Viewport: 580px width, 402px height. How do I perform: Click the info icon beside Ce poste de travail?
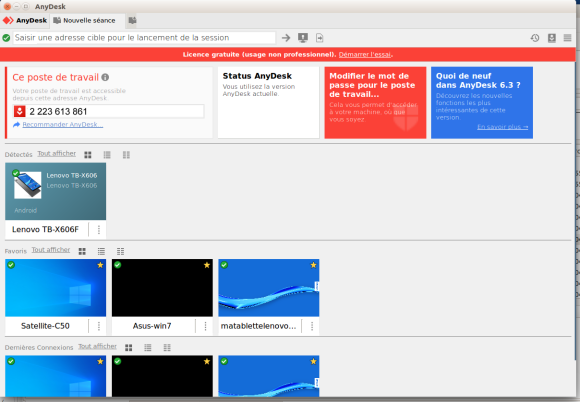pyautogui.click(x=105, y=77)
